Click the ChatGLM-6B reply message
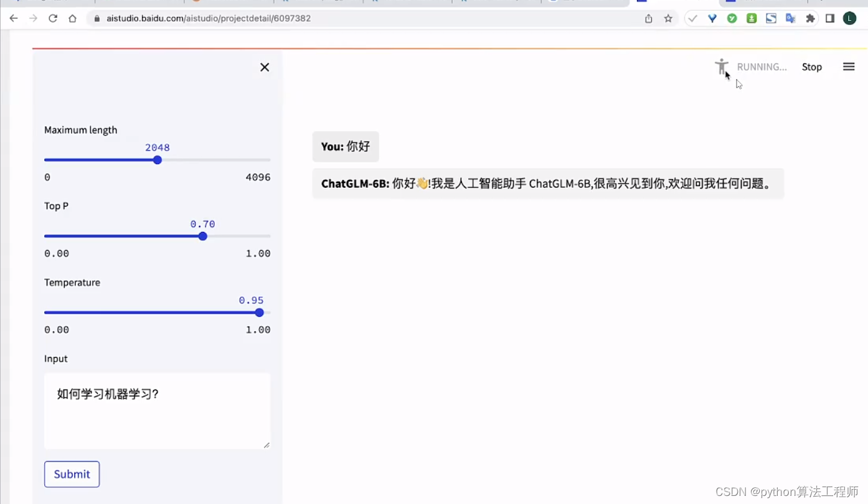Viewport: 868px width, 504px height. [548, 184]
